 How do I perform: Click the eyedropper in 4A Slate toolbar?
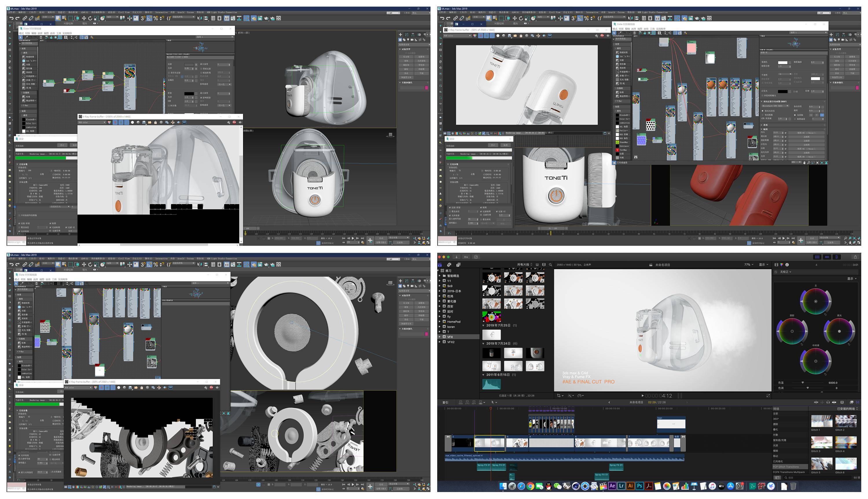[26, 37]
